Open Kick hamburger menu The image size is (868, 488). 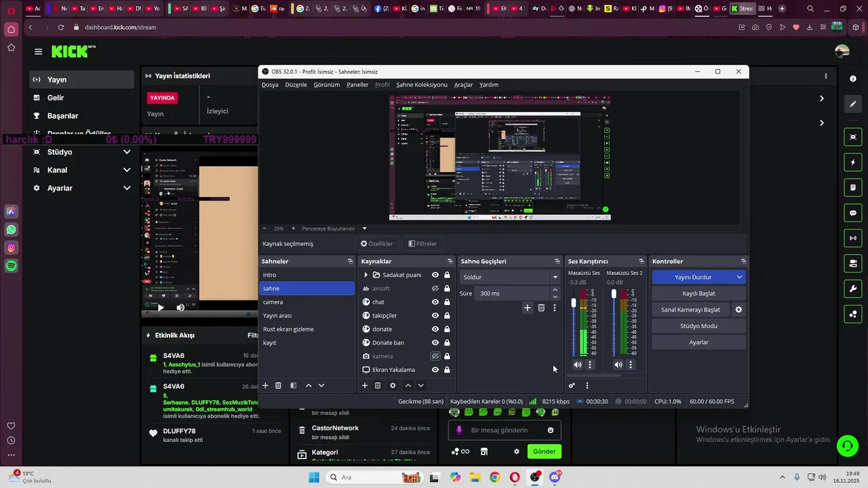coord(39,52)
